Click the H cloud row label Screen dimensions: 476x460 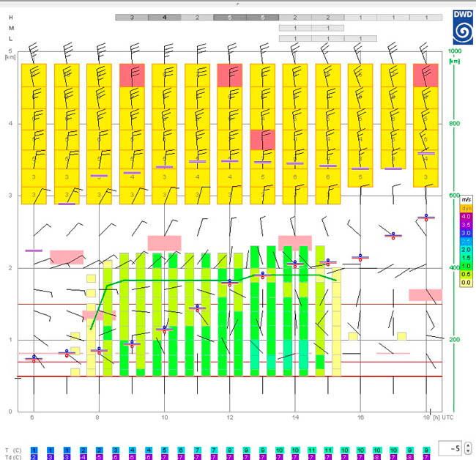(11, 18)
